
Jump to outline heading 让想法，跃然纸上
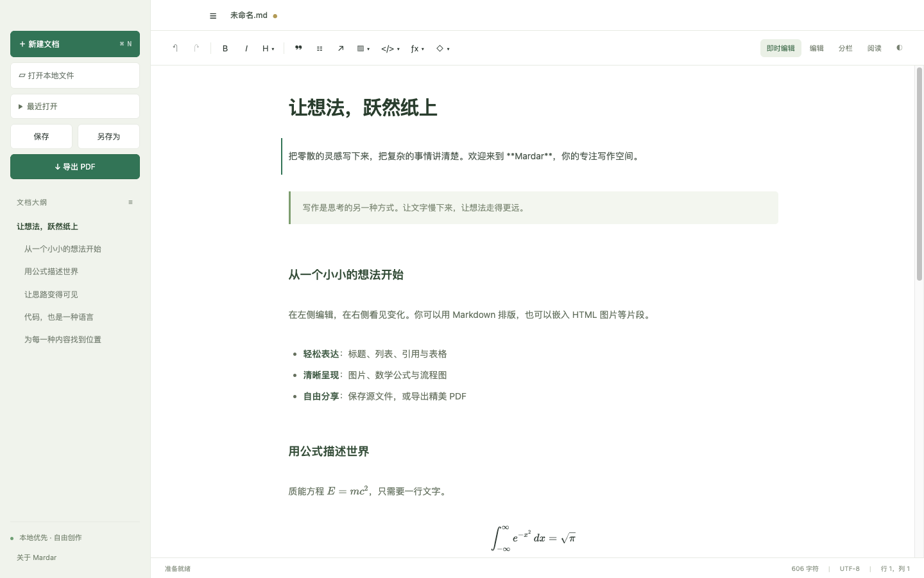click(47, 227)
